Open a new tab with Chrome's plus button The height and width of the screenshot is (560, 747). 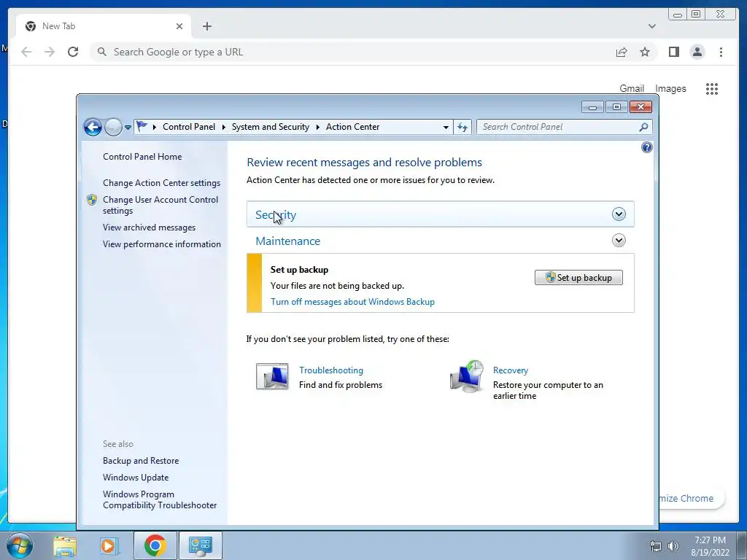point(206,27)
